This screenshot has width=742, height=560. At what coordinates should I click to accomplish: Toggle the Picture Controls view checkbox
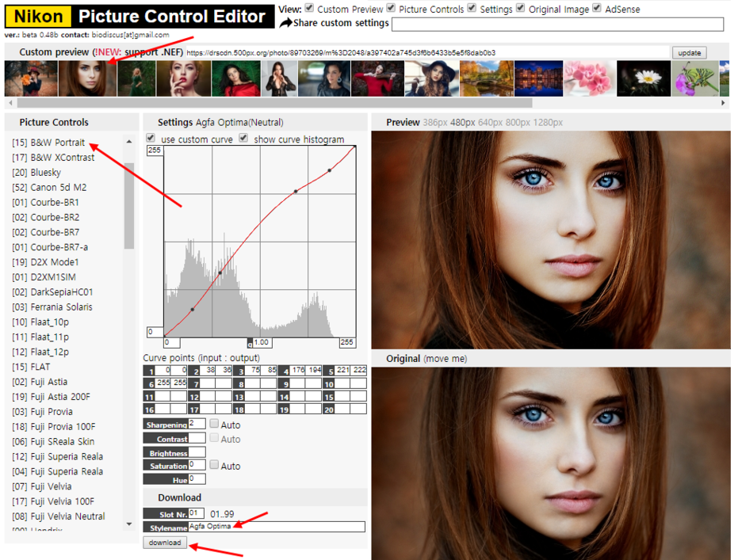(391, 8)
